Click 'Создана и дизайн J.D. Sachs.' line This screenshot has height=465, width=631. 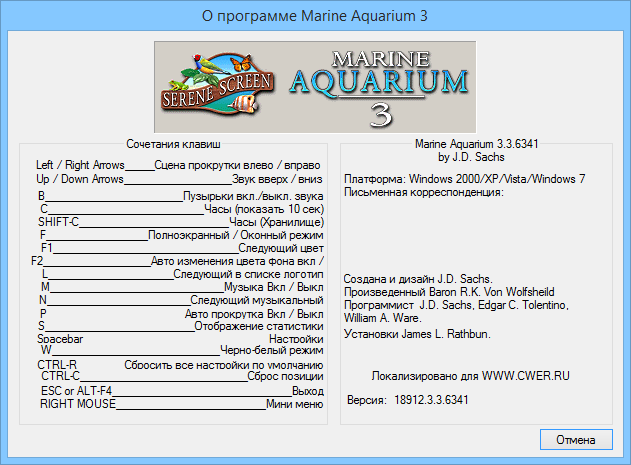click(x=418, y=279)
